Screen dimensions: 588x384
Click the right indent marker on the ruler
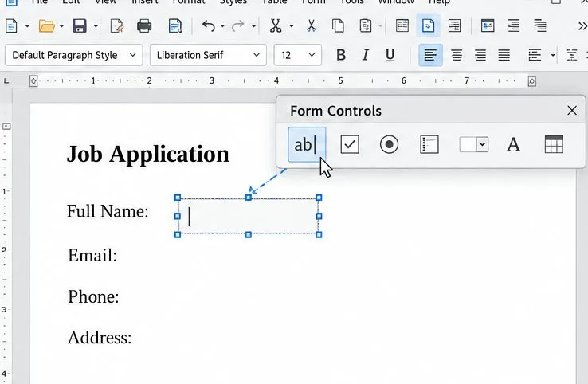click(x=531, y=81)
